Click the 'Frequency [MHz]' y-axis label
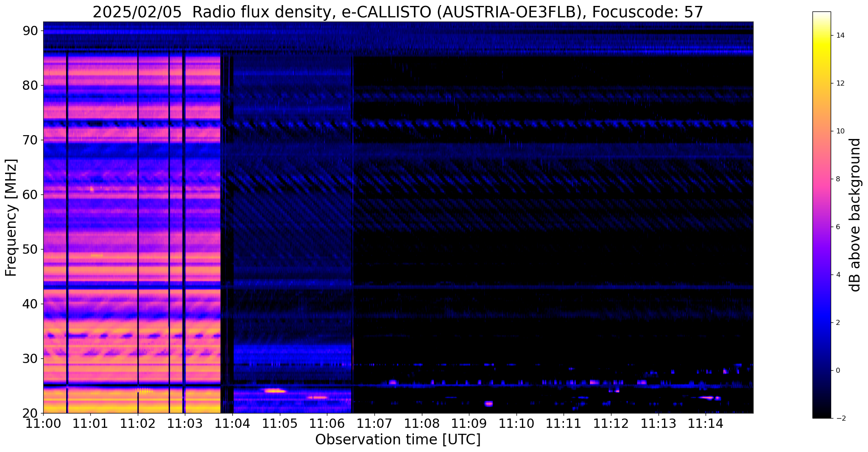This screenshot has height=452, width=868. (x=11, y=218)
